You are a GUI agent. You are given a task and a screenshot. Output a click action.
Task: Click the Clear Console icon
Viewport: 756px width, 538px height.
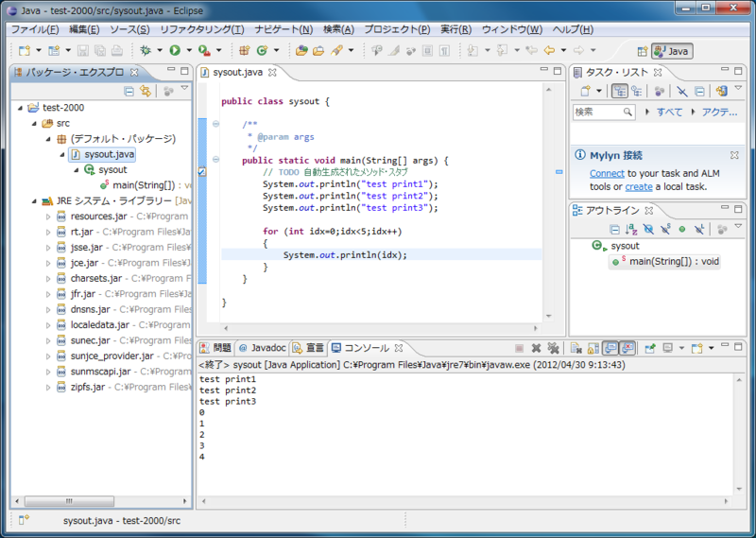pos(576,348)
